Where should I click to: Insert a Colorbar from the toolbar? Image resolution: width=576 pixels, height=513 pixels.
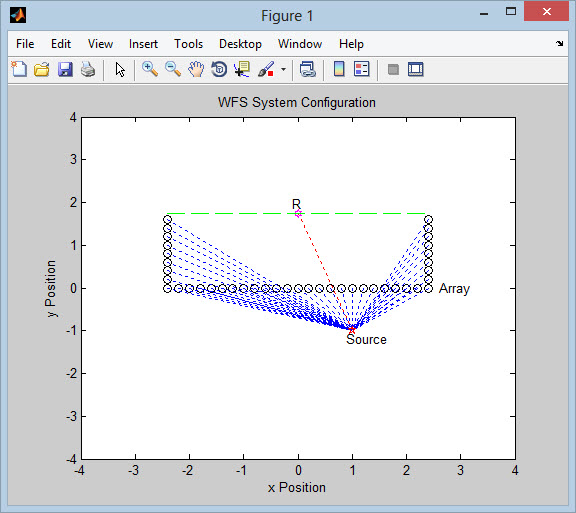pyautogui.click(x=339, y=69)
